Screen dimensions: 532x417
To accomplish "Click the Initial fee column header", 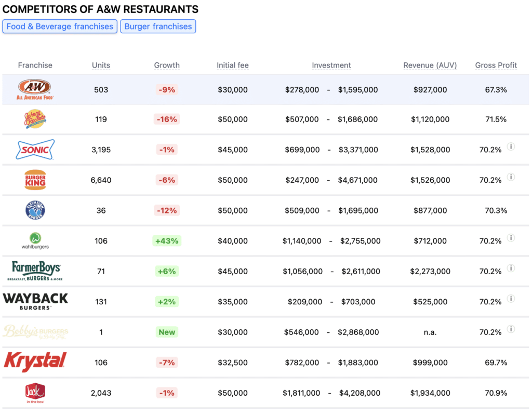I will click(x=232, y=65).
